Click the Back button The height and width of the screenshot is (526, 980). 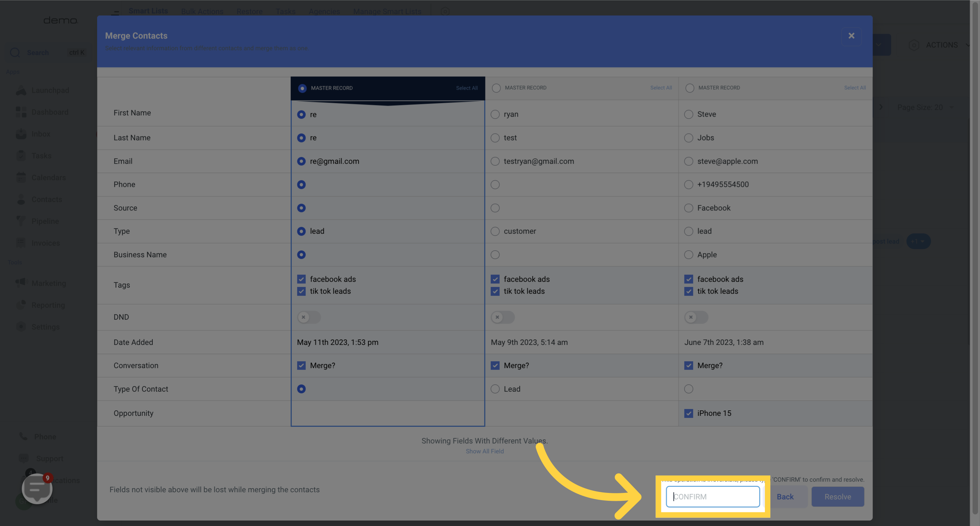pos(785,496)
